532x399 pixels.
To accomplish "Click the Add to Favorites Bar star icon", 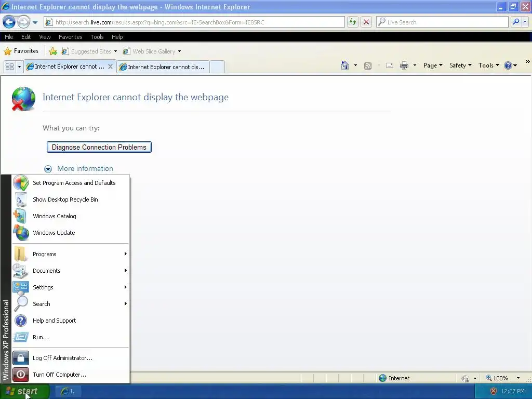I will pos(53,51).
